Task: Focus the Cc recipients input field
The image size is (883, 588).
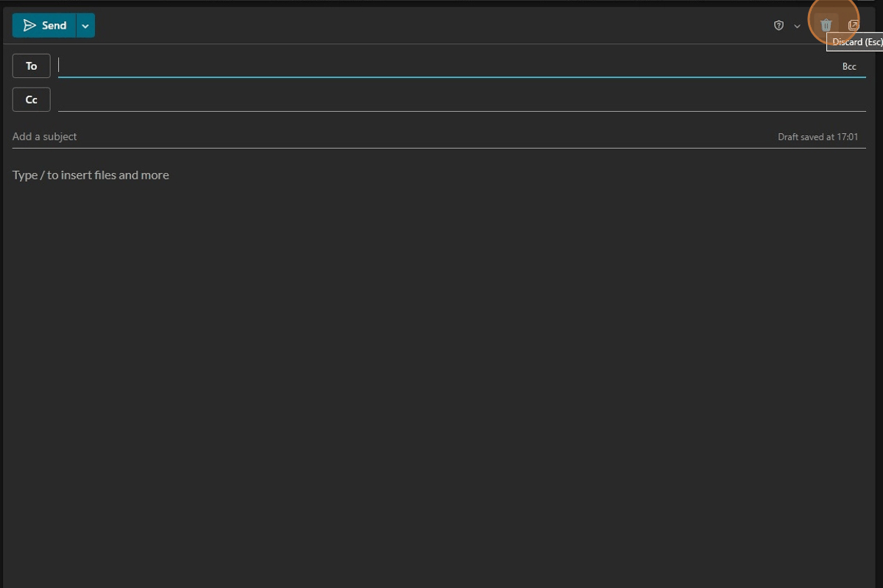Action: tap(461, 99)
